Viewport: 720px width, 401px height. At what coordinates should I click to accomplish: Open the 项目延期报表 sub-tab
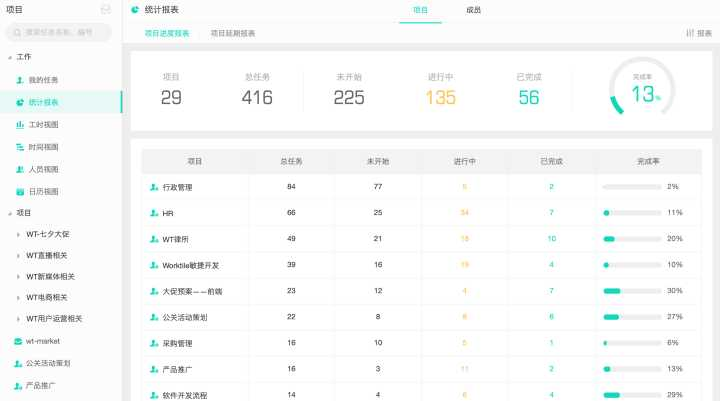click(x=233, y=33)
